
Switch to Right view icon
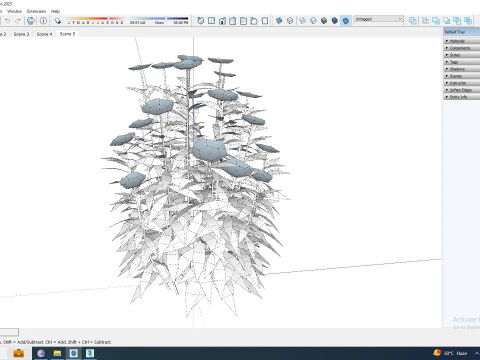point(233,21)
